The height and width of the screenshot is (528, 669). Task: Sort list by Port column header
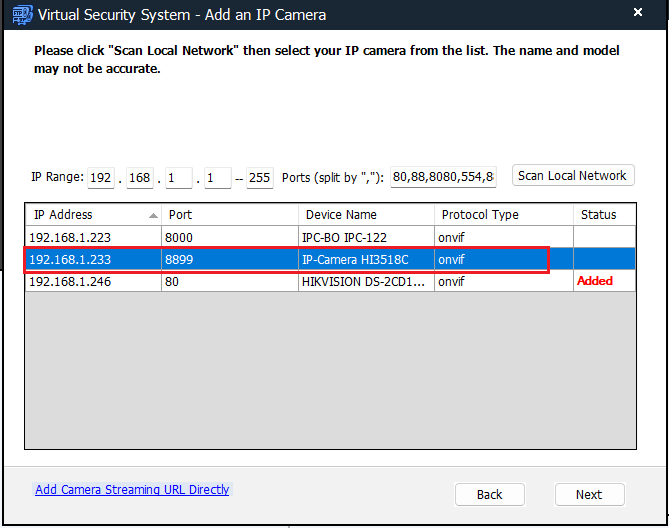click(x=230, y=215)
